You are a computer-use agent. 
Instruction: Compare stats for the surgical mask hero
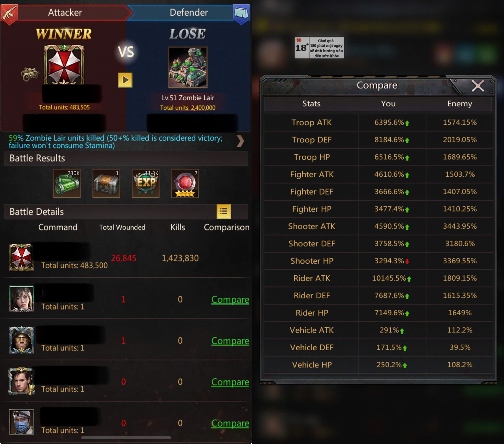point(230,423)
